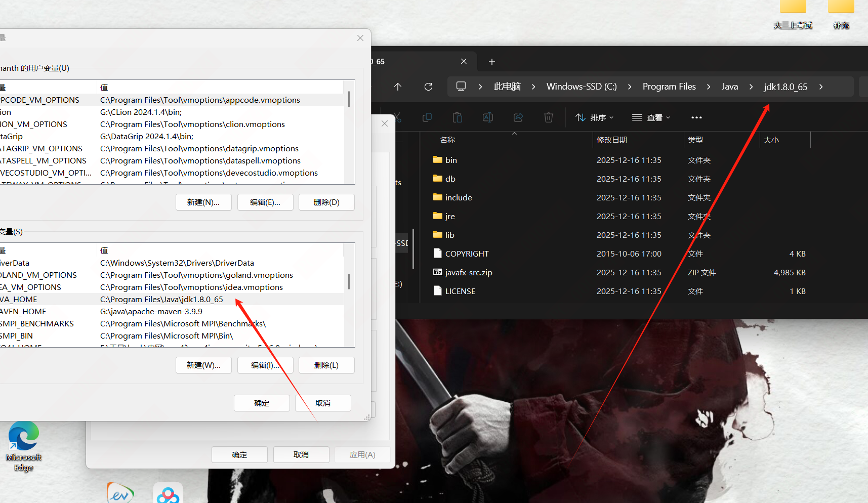Click the Share icon in Explorer toolbar
Image resolution: width=868 pixels, height=503 pixels.
click(x=518, y=117)
